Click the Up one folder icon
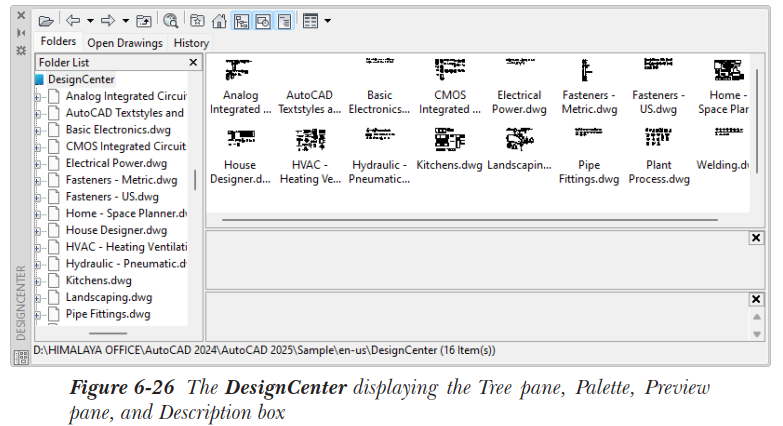Image resolution: width=783 pixels, height=426 pixels. click(144, 21)
